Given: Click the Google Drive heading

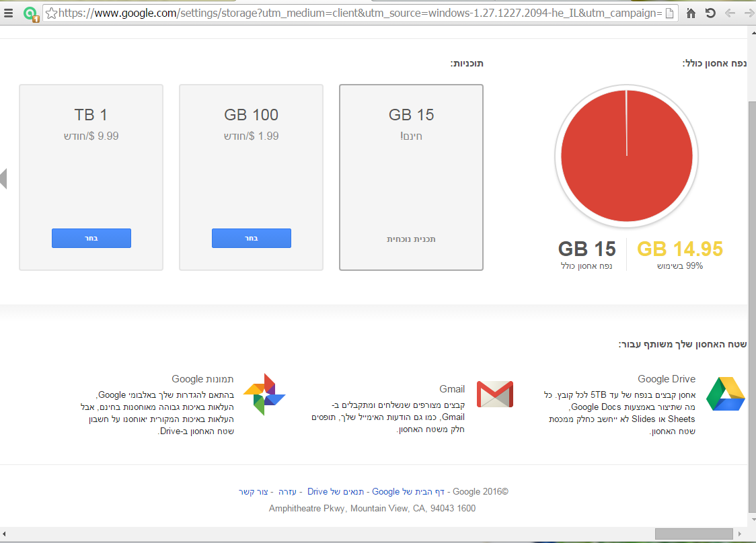Looking at the screenshot, I should (667, 379).
